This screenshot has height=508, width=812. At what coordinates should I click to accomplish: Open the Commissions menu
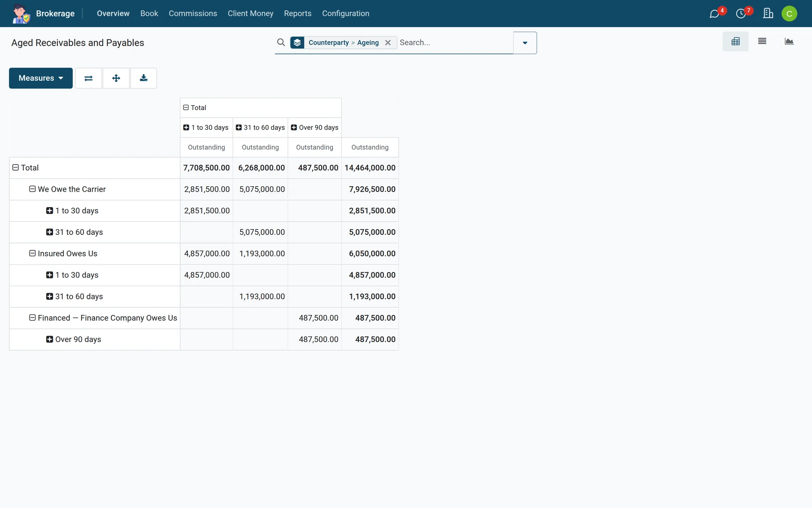[193, 14]
